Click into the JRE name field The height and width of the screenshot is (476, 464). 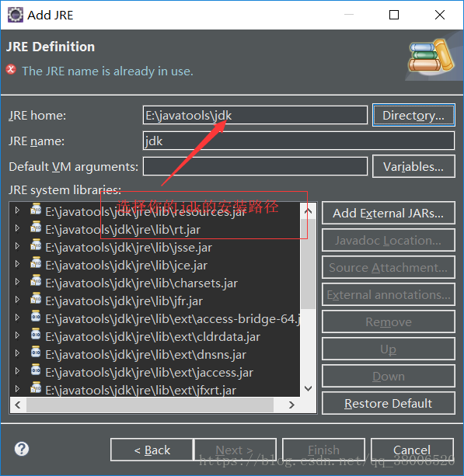pos(298,141)
